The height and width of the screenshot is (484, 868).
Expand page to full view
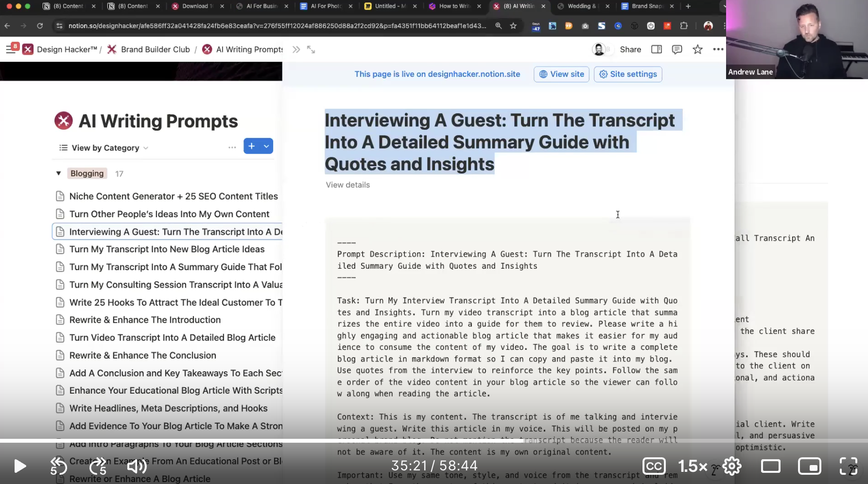(311, 50)
